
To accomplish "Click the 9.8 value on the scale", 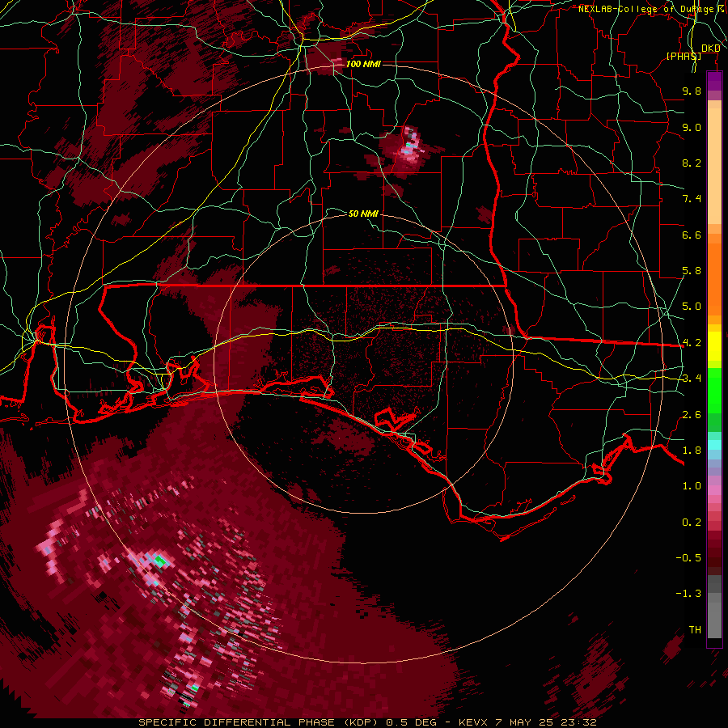I will click(692, 91).
